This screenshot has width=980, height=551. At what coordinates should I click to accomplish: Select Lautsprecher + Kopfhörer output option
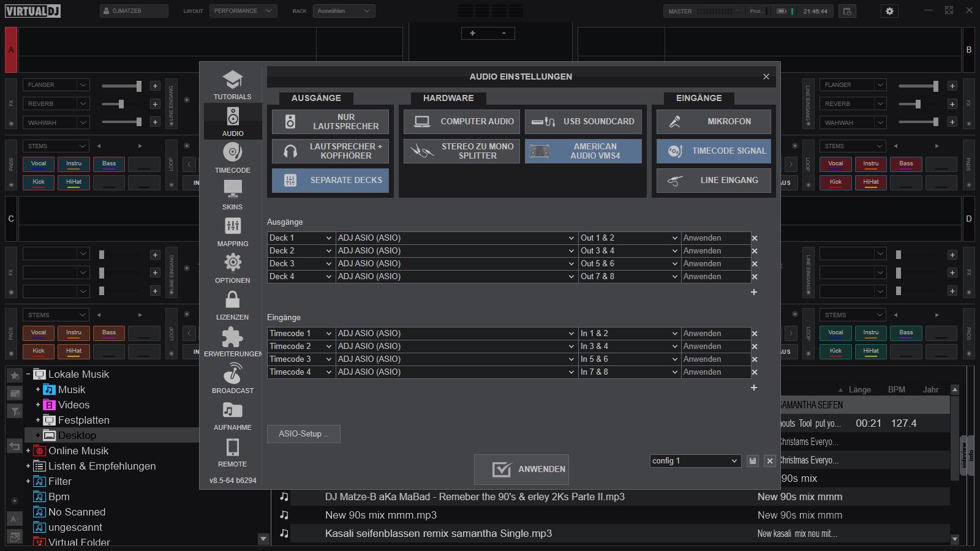click(x=330, y=151)
